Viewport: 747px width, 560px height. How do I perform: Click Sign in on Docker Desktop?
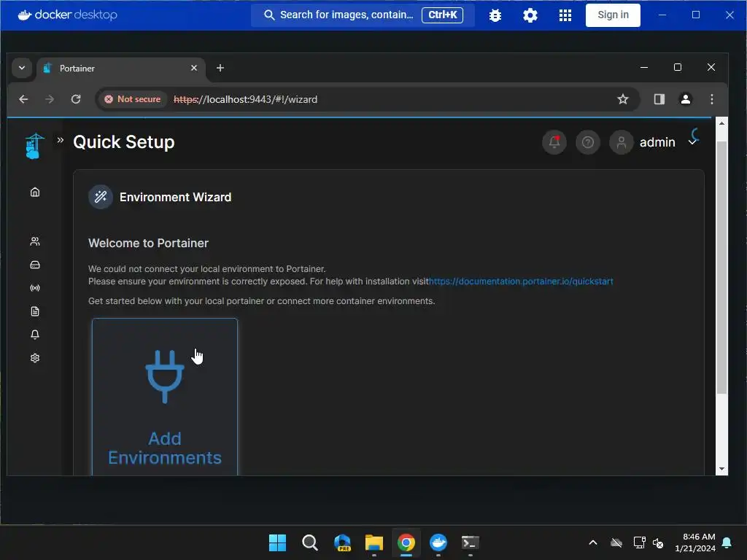point(613,15)
